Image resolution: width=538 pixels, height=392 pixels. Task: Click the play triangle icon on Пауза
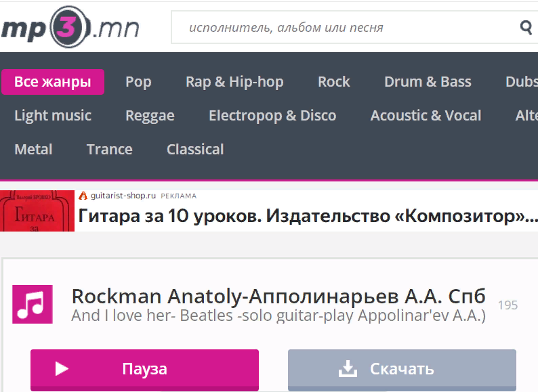[x=62, y=369]
